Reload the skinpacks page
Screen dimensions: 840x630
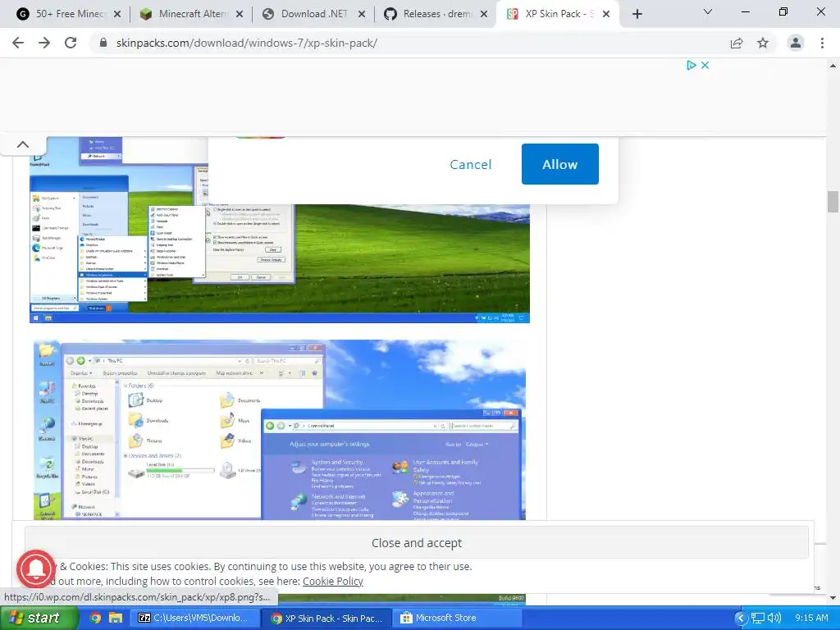pyautogui.click(x=71, y=43)
